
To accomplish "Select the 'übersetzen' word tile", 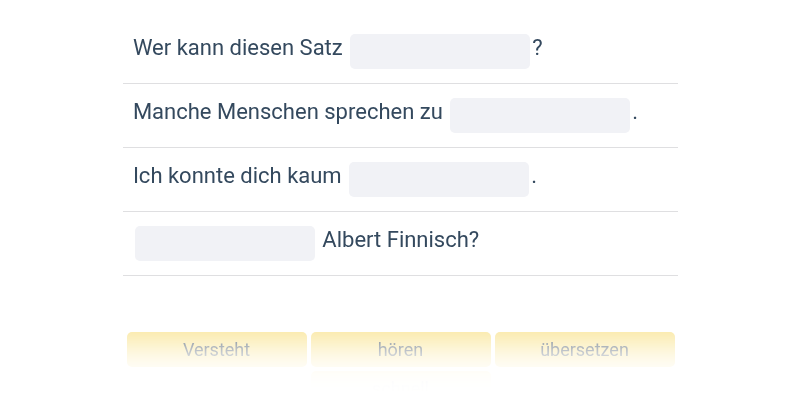I will tap(584, 350).
